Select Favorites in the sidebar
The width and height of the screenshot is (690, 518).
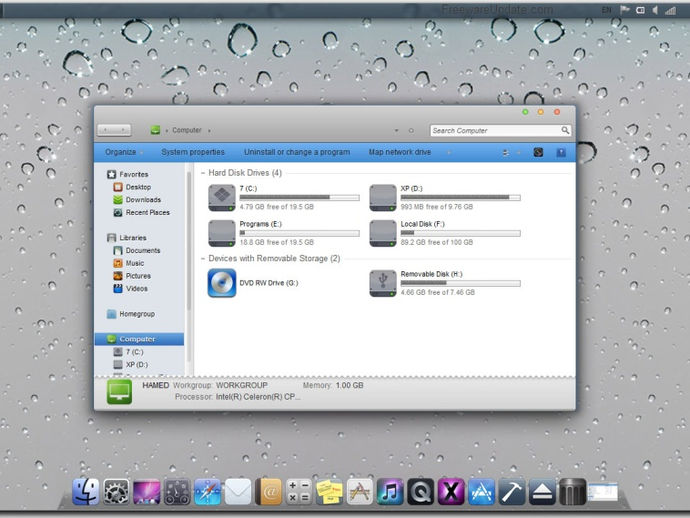click(128, 174)
